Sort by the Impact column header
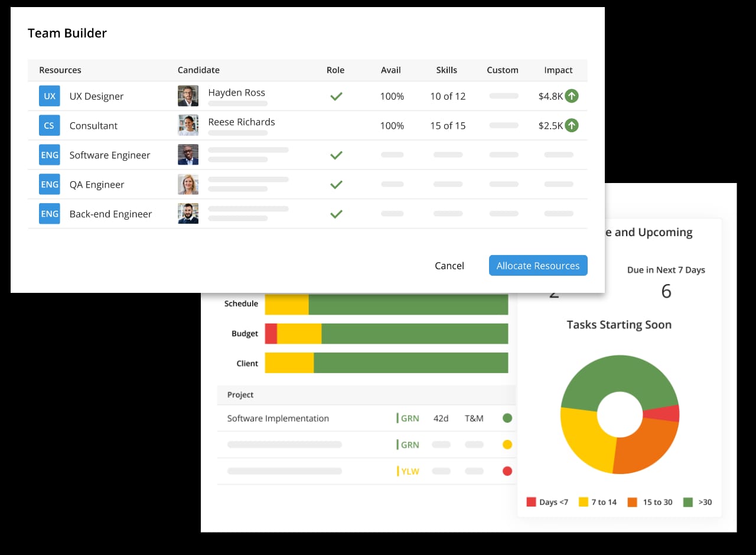Image resolution: width=756 pixels, height=555 pixels. (x=558, y=70)
